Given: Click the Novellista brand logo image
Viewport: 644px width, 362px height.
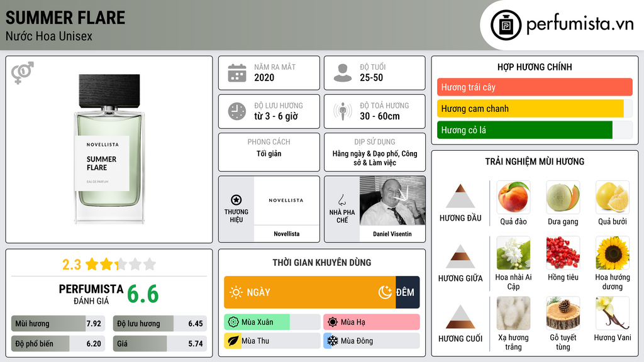Looking at the screenshot, I should coord(286,200).
